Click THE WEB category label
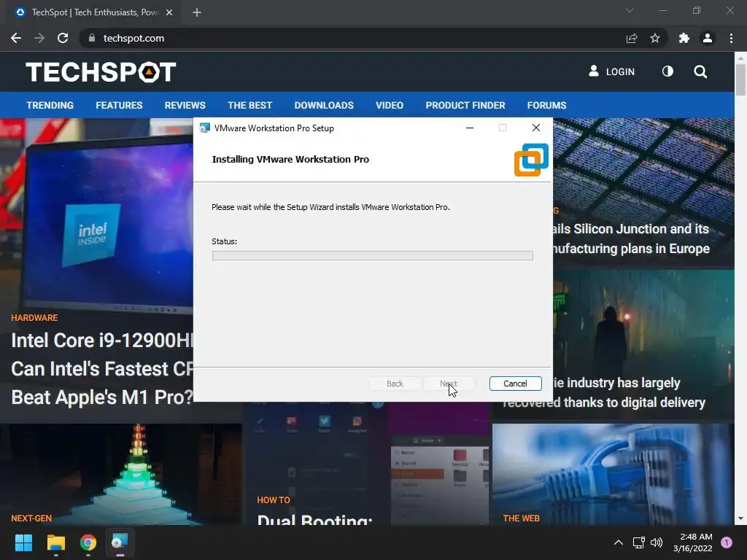Screen dimensions: 747x560 pos(521,518)
